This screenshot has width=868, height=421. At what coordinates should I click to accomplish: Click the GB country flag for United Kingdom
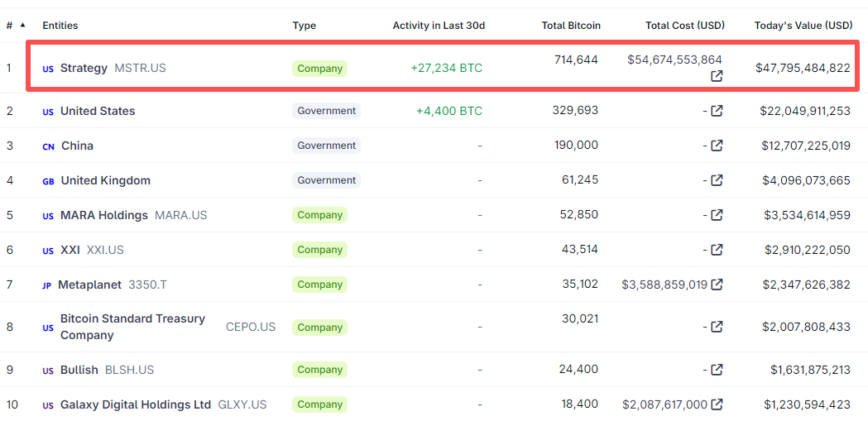click(48, 181)
